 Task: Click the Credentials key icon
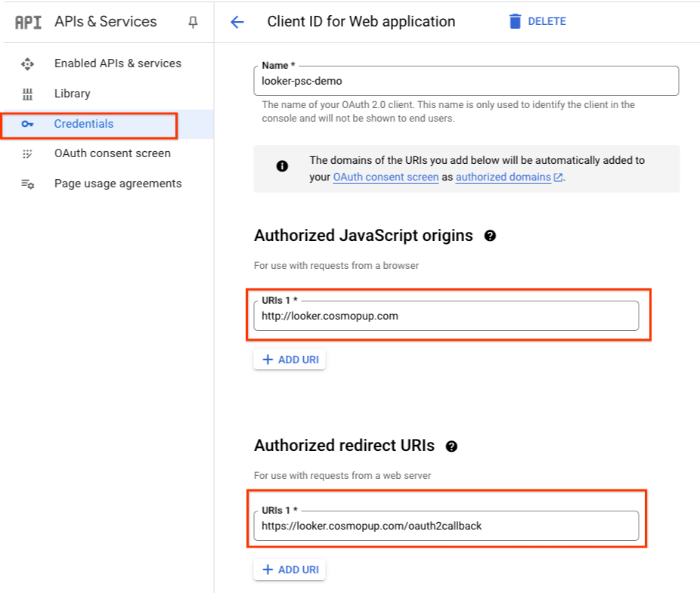28,124
